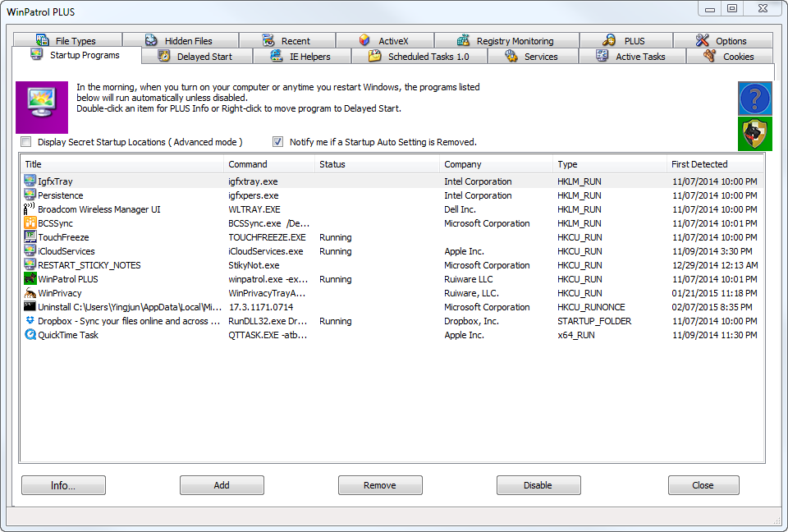Select the Dropbox icon in the list
This screenshot has width=788, height=532.
coord(30,321)
